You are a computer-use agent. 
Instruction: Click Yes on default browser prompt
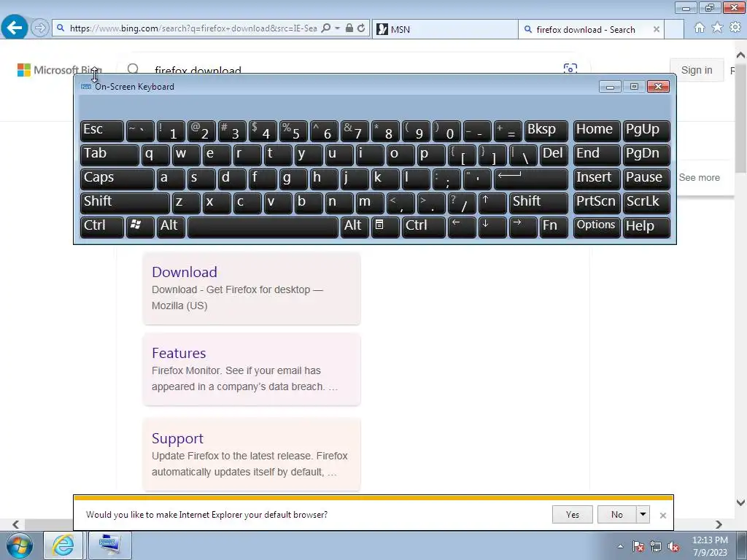pos(572,515)
